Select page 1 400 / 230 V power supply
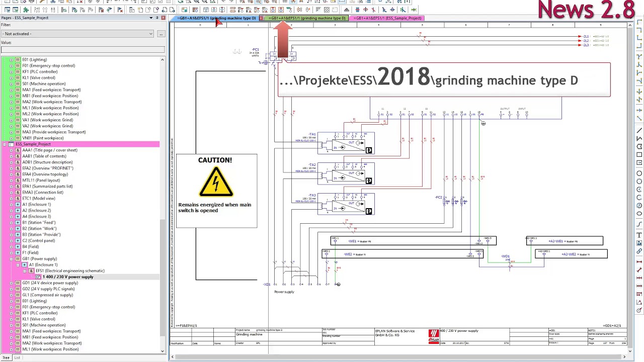The image size is (644, 362). (x=68, y=277)
